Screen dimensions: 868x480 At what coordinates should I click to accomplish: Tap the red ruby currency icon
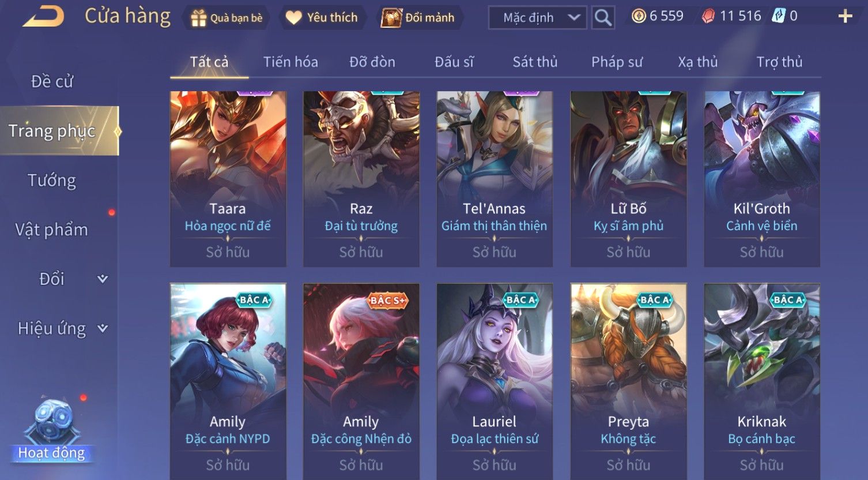[x=708, y=16]
